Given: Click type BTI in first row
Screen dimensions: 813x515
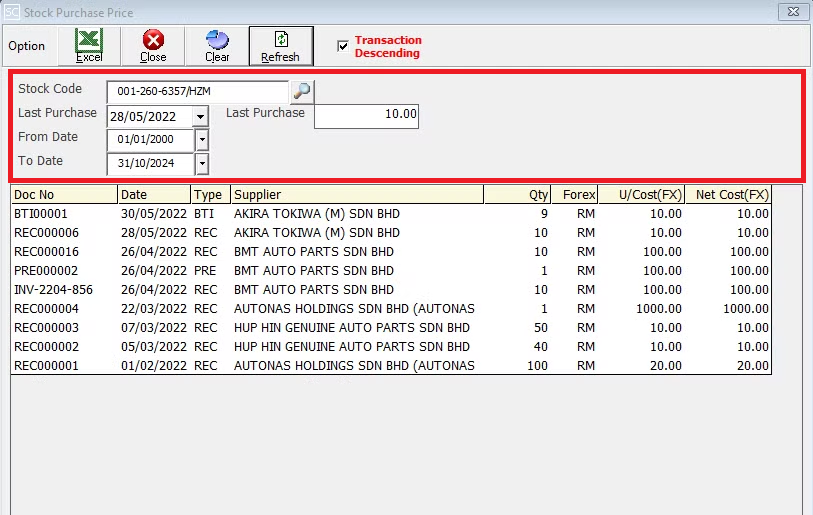Looking at the screenshot, I should pyautogui.click(x=204, y=214).
